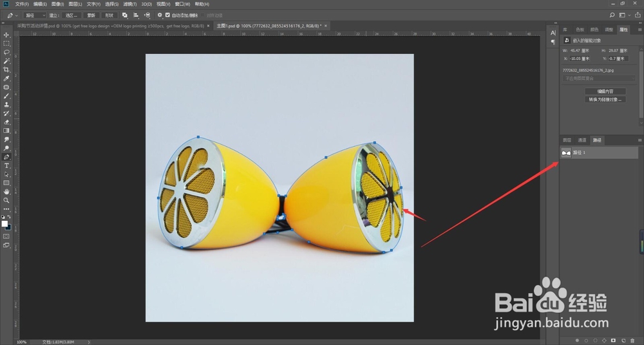Click the foreground color swatch

5,224
